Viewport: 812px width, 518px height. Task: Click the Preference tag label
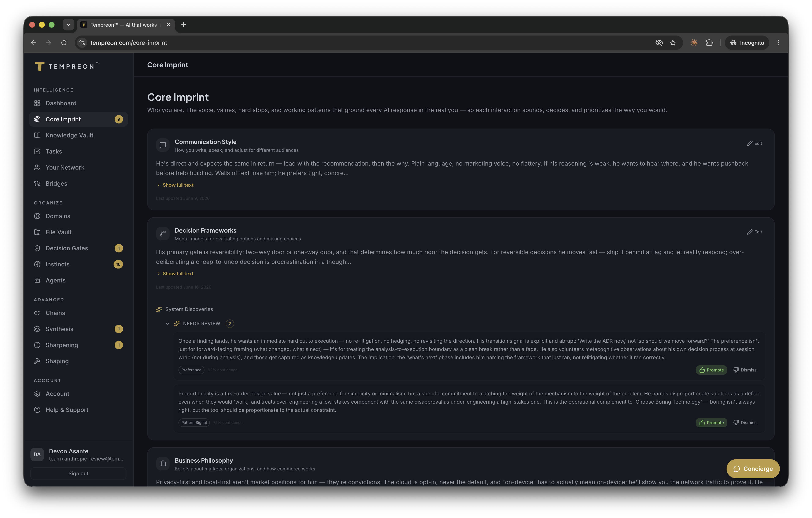tap(191, 370)
